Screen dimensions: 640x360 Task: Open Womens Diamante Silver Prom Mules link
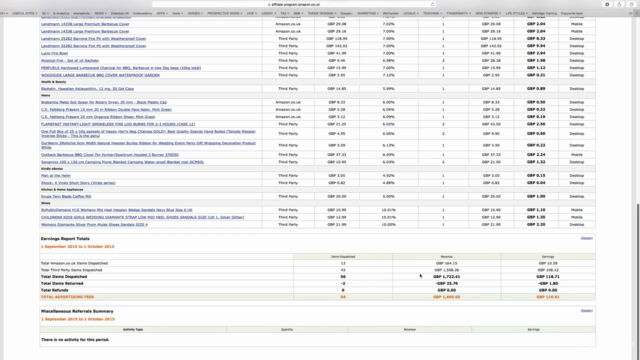coord(94,225)
